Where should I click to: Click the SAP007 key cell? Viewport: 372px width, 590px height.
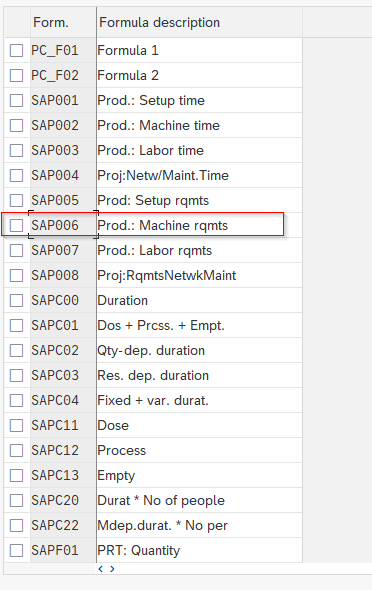point(63,250)
